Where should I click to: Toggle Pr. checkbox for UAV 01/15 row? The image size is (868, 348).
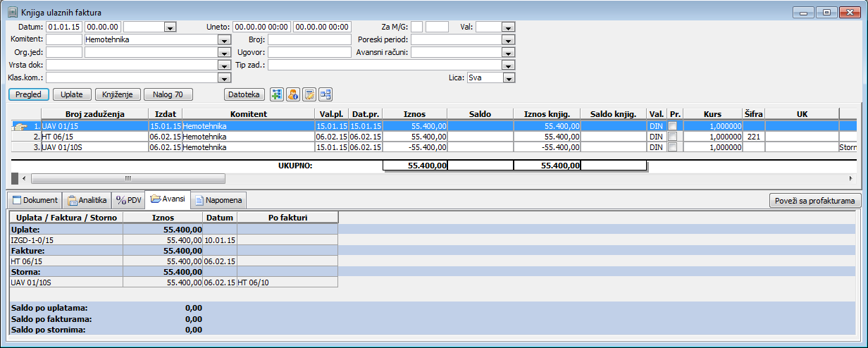pos(673,126)
